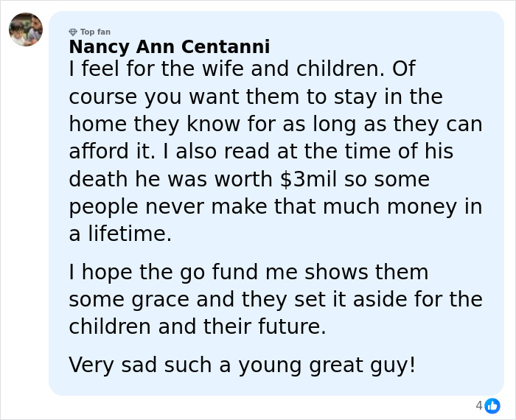Click the "Top fan" badge label

(95, 32)
